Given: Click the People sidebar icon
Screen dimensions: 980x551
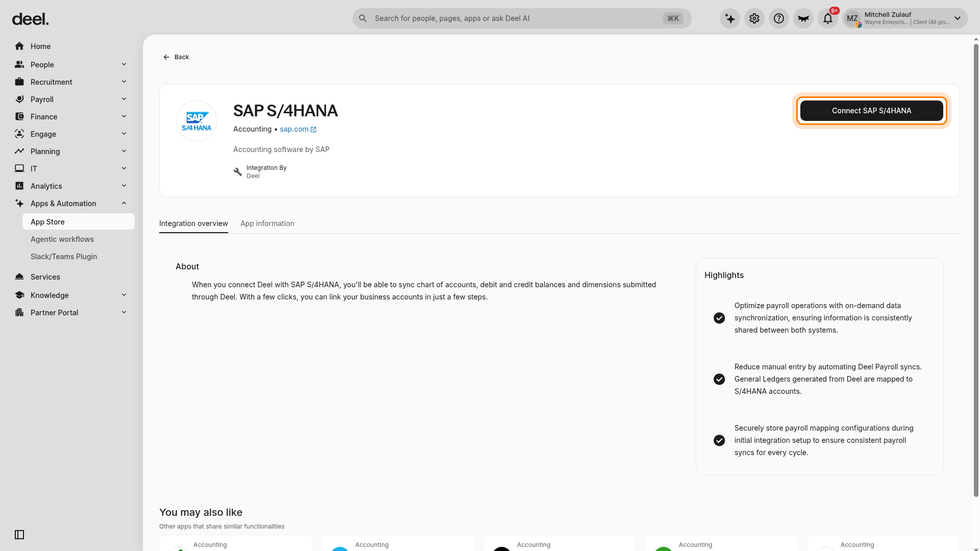Looking at the screenshot, I should 19,65.
